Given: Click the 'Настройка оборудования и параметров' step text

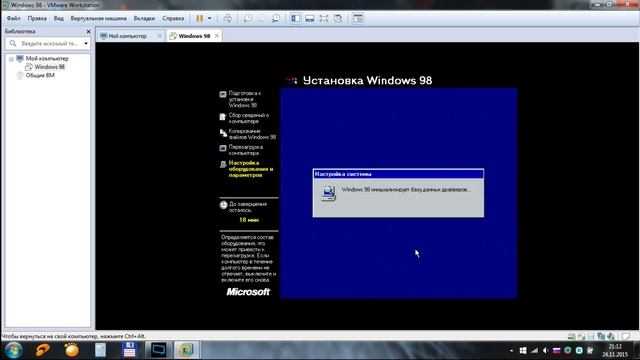Looking at the screenshot, I should 250,169.
